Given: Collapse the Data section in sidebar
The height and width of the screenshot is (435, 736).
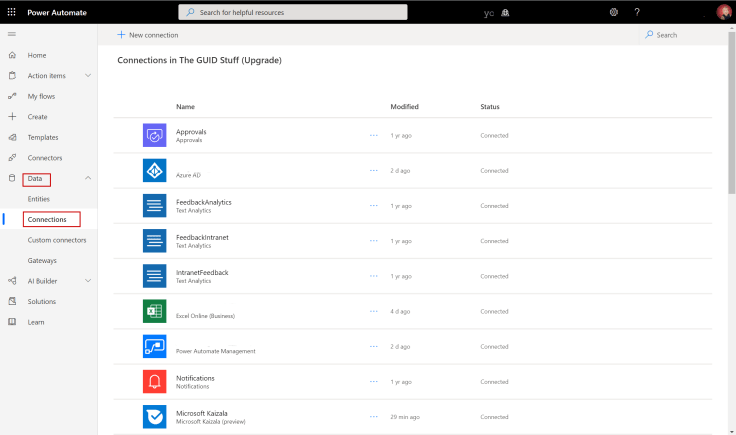Looking at the screenshot, I should coord(88,178).
